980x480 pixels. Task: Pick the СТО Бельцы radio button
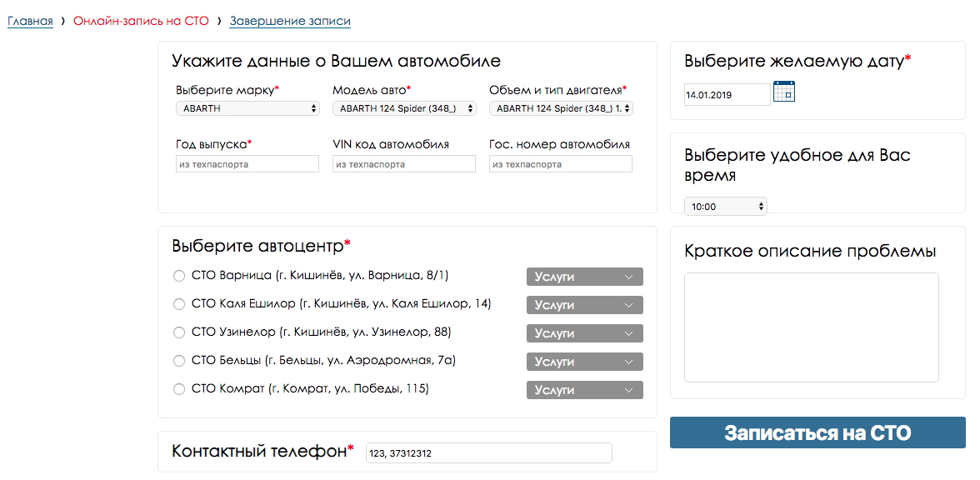point(179,361)
